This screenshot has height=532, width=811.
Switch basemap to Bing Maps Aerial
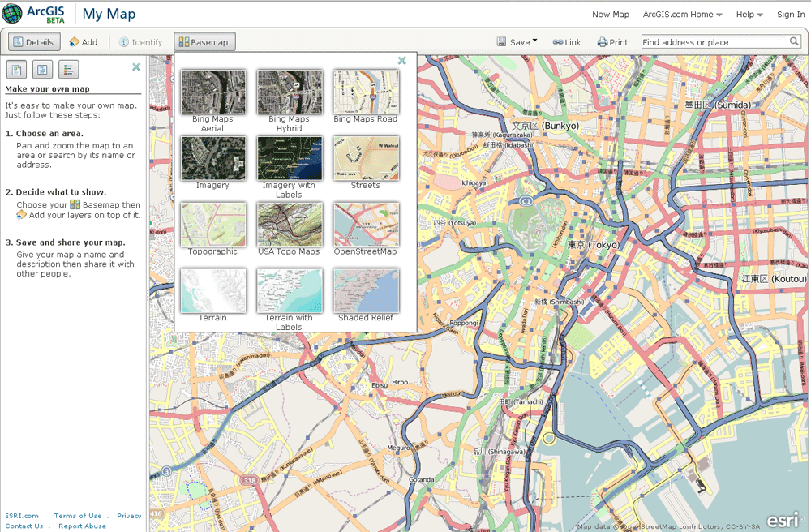(x=213, y=92)
